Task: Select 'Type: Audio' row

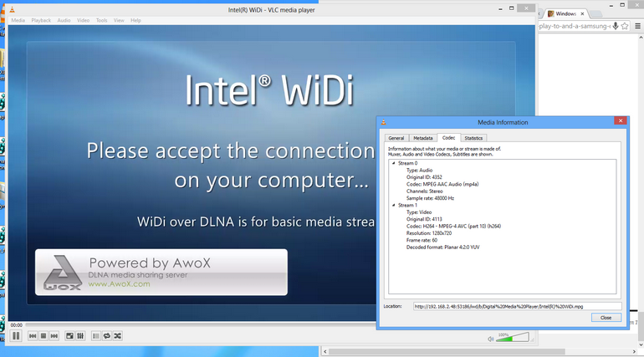Action: 419,171
